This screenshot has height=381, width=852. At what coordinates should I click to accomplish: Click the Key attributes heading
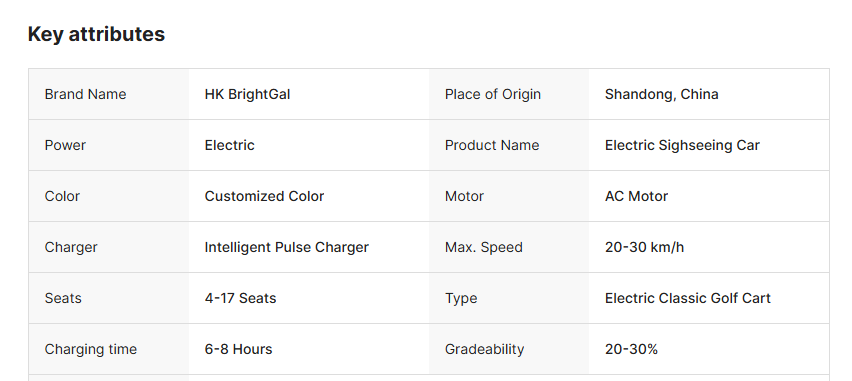[x=96, y=34]
